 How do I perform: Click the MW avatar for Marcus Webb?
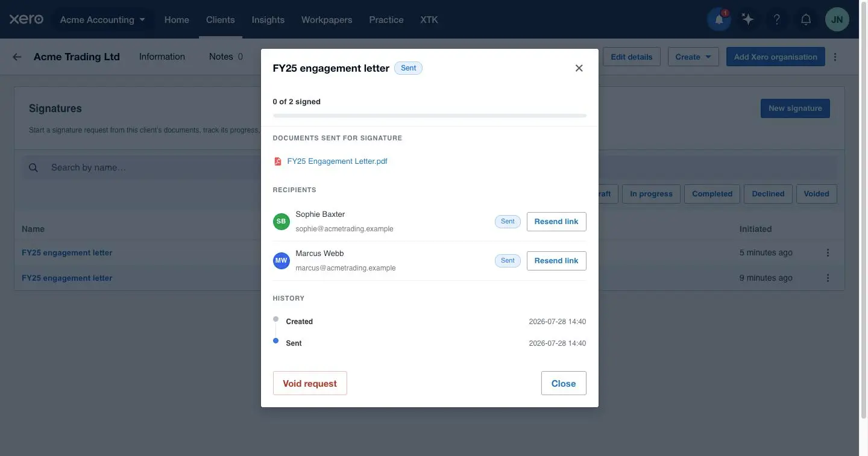tap(281, 261)
